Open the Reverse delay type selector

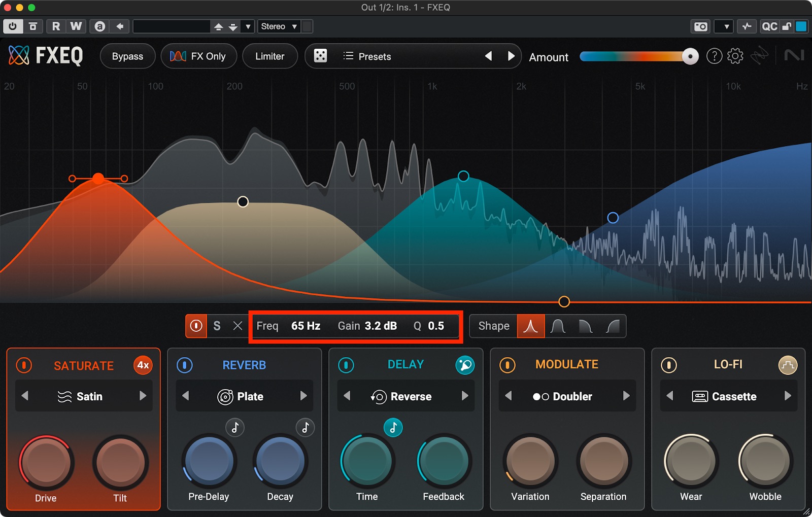(x=401, y=396)
